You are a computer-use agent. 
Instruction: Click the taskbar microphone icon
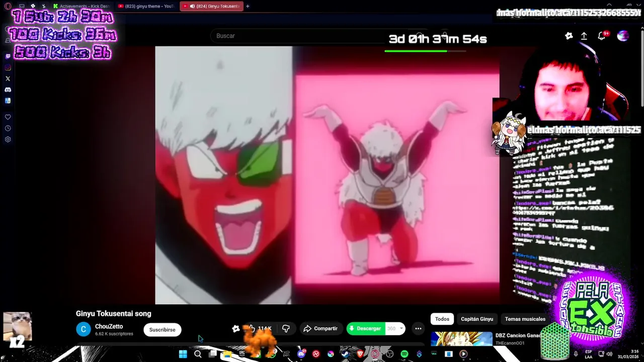576,354
